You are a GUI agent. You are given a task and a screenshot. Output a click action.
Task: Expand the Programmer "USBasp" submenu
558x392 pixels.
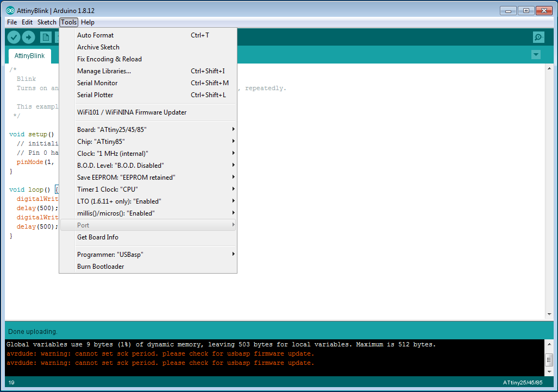(x=148, y=255)
